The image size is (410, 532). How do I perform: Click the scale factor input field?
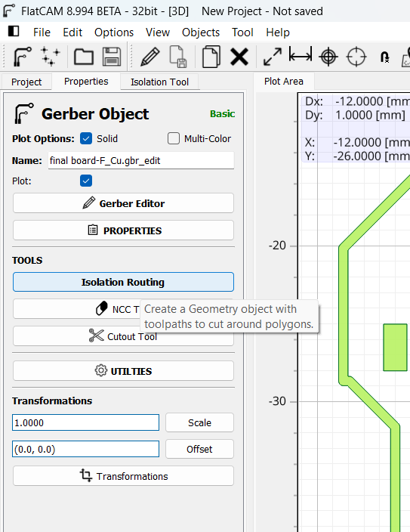85,422
